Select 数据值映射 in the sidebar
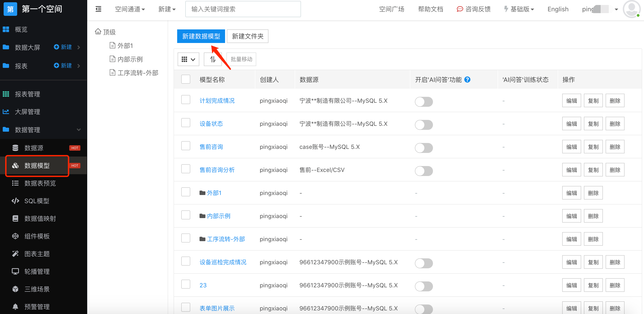This screenshot has height=314, width=644. pos(40,218)
